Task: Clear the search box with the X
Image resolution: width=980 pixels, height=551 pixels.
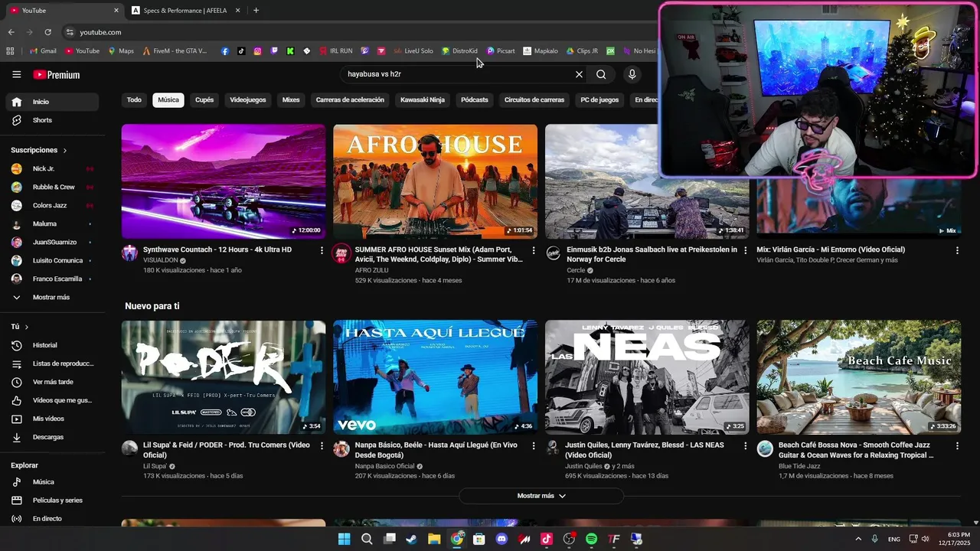Action: pyautogui.click(x=579, y=74)
